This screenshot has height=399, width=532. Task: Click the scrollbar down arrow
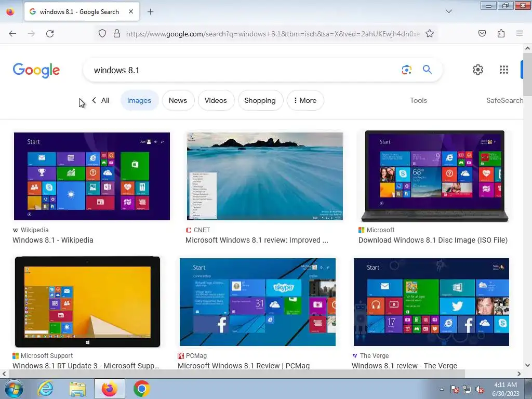point(528,365)
